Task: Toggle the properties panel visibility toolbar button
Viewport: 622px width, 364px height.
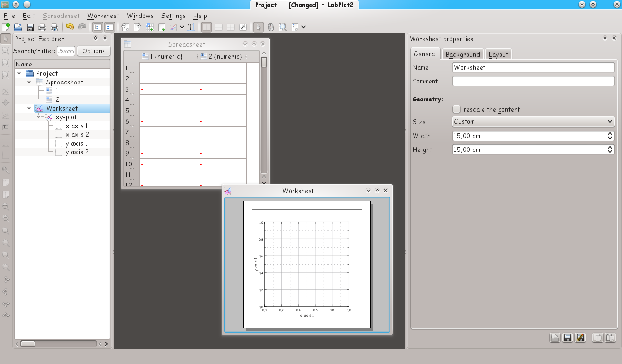Action: point(110,27)
